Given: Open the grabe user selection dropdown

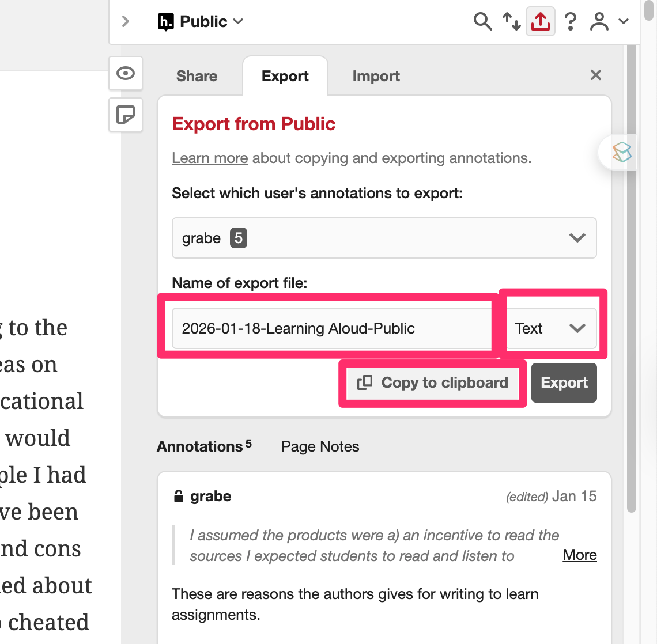Looking at the screenshot, I should pos(384,238).
